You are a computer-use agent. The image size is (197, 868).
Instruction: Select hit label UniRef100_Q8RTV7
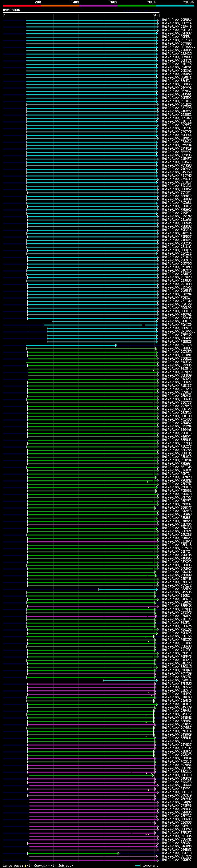(177, 409)
